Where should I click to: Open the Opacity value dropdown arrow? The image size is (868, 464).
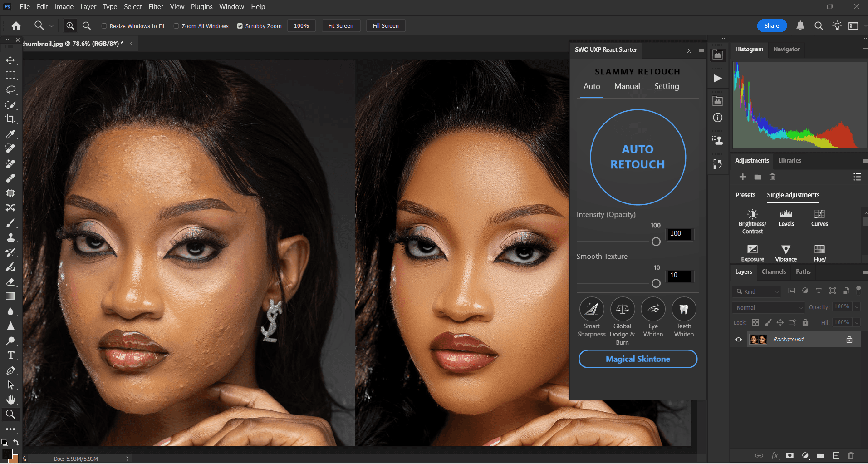point(857,307)
